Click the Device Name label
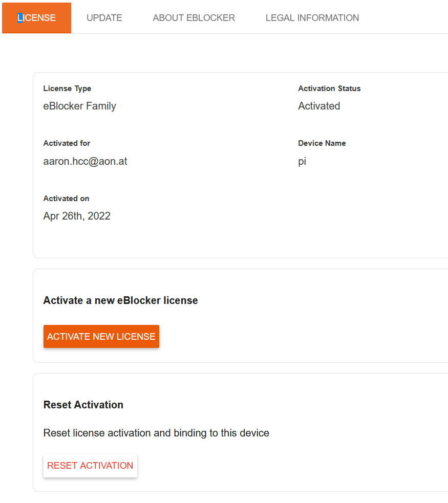 pyautogui.click(x=322, y=143)
